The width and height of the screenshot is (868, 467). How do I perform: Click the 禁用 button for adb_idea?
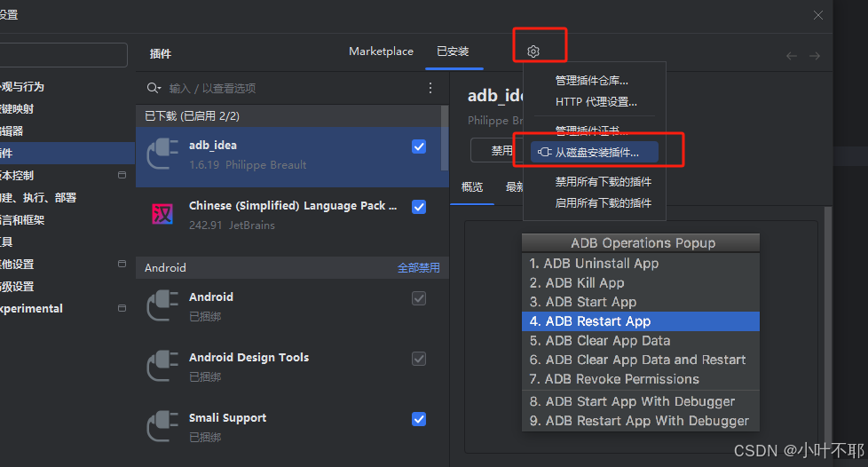pos(497,150)
